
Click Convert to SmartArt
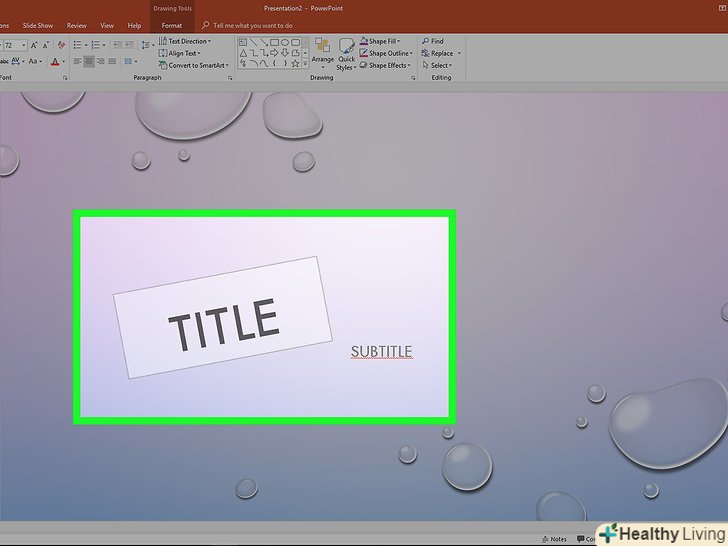(196, 65)
